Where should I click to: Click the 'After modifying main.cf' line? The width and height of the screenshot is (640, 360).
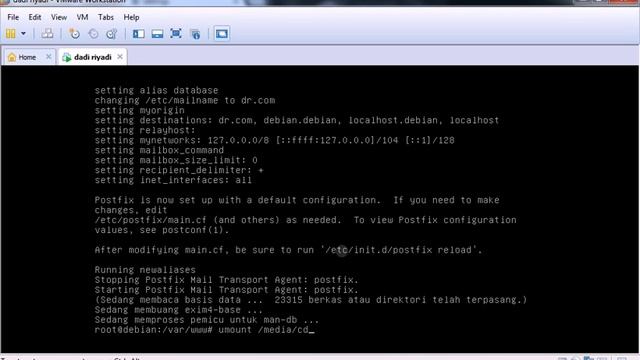pyautogui.click(x=288, y=250)
